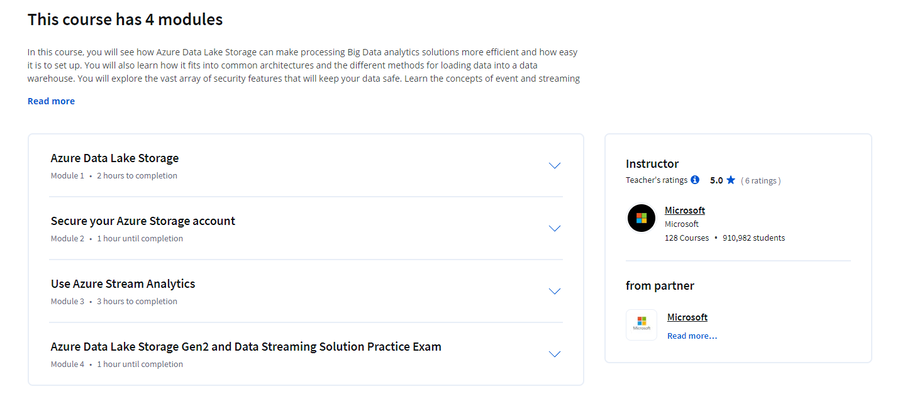Select the Azure Data Lake Storage module title
Image resolution: width=900 pixels, height=411 pixels.
point(115,158)
